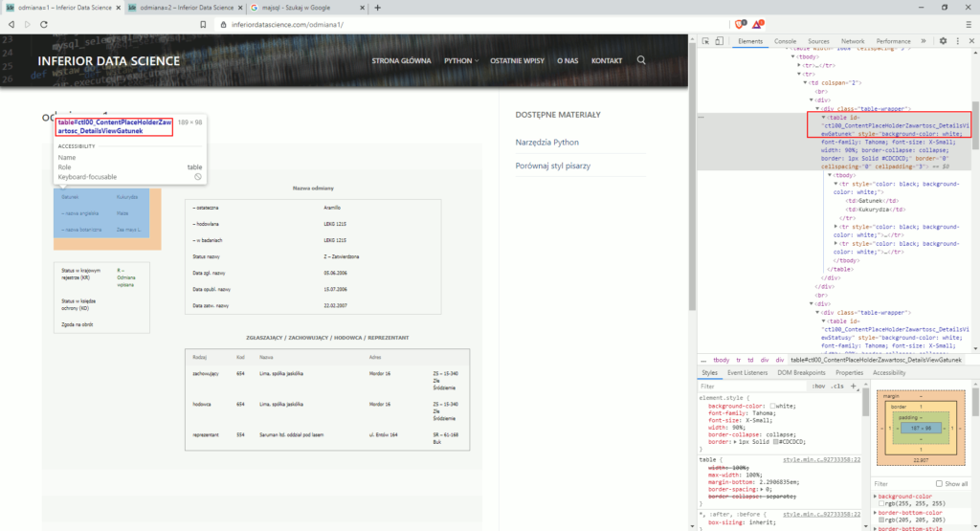
Task: Click the Brave Shields lion icon
Action: tap(740, 24)
